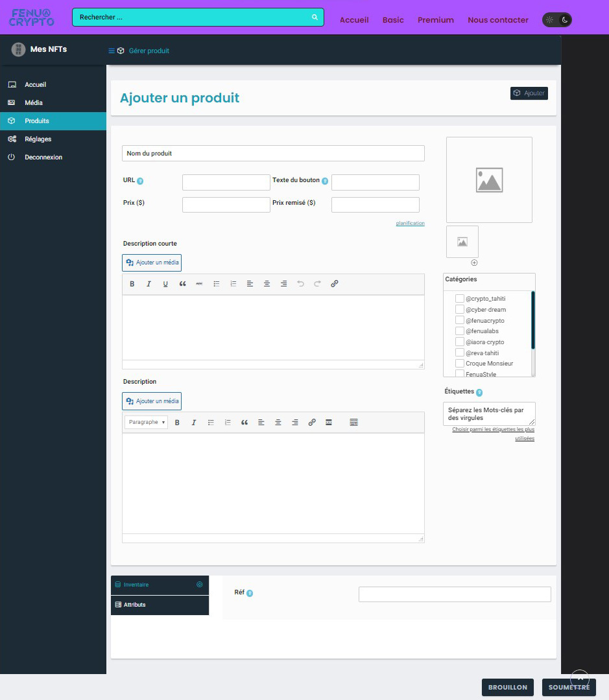Viewport: 609px width, 700px height.
Task: Click the Gérer produit breadcrumb link
Action: tap(149, 51)
